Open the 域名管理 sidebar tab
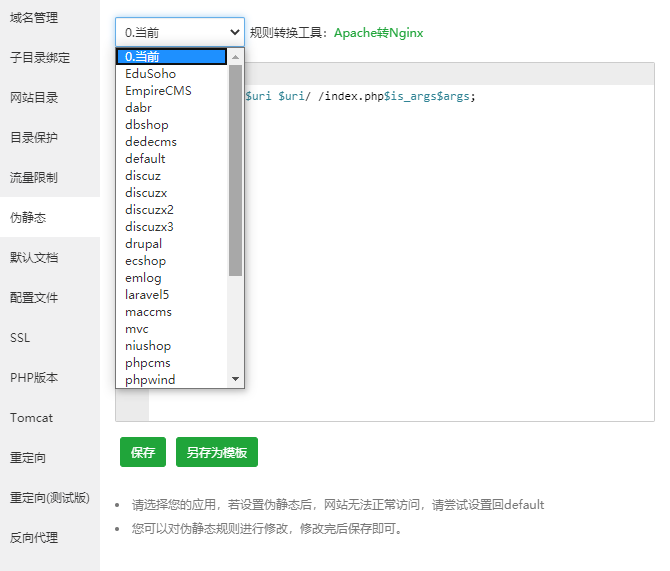670x571 pixels. tap(50, 18)
